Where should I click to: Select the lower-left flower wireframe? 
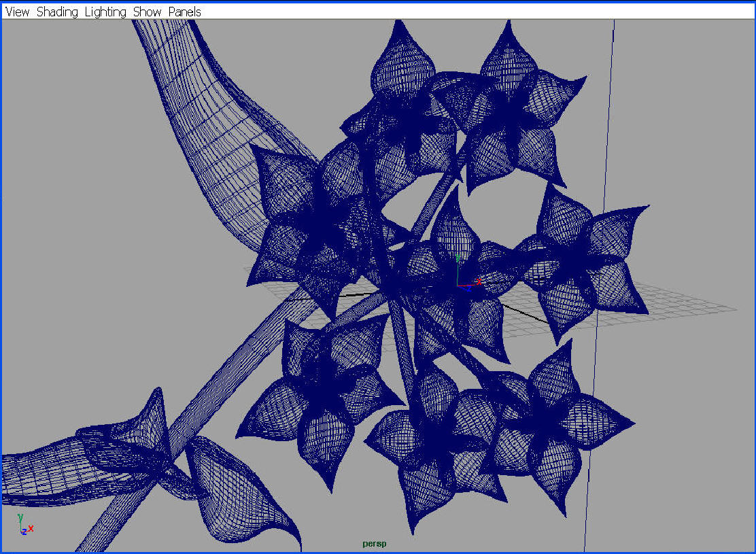click(320, 394)
